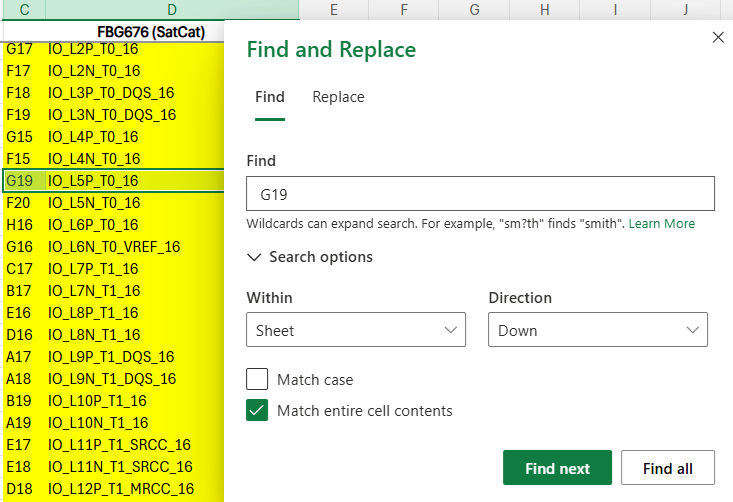Select cell containing F20
The width and height of the screenshot is (733, 502).
pos(24,202)
